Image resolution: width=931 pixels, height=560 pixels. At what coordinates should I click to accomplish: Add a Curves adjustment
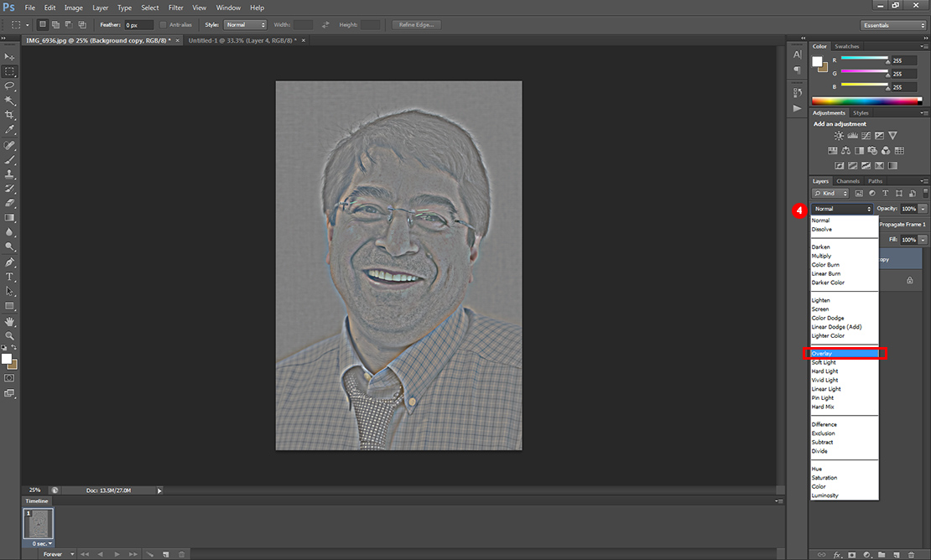tap(866, 136)
